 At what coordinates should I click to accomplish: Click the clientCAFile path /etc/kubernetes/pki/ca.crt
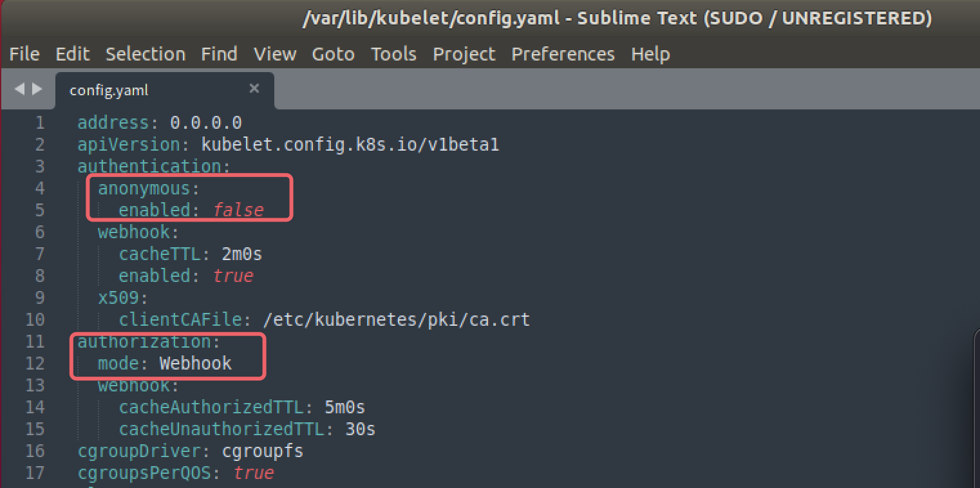397,319
